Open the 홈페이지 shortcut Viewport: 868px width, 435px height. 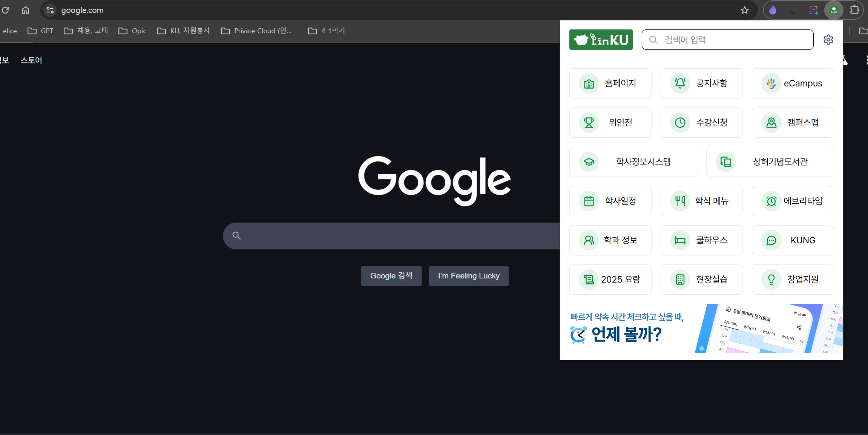(610, 83)
